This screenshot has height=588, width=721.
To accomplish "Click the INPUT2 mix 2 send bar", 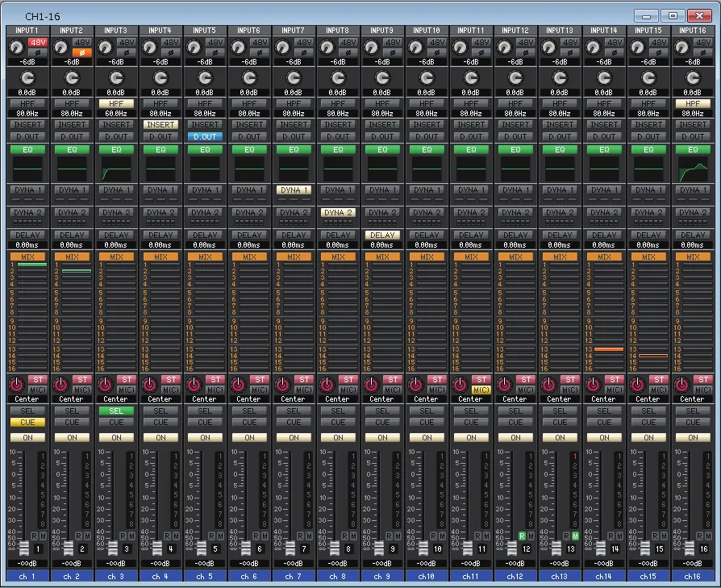I will pyautogui.click(x=77, y=271).
